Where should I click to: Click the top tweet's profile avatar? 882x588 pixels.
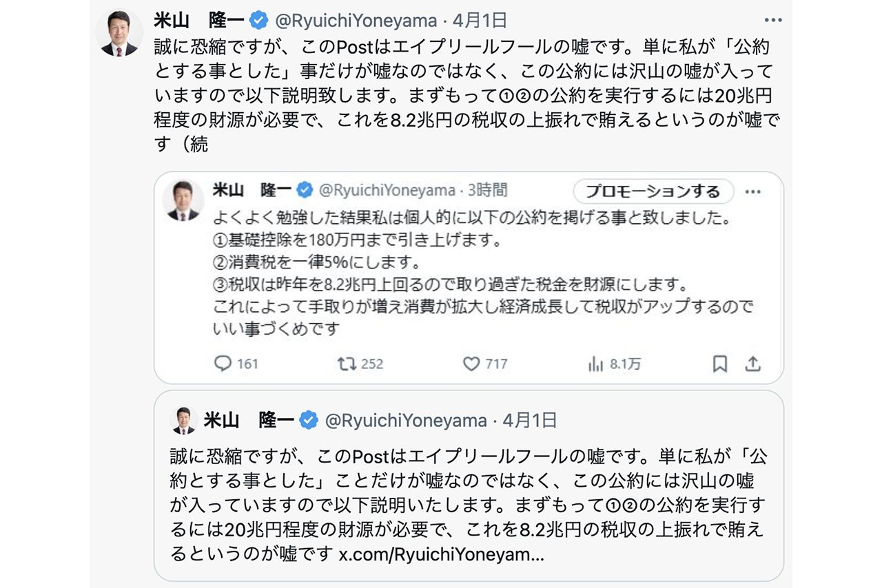point(119,27)
